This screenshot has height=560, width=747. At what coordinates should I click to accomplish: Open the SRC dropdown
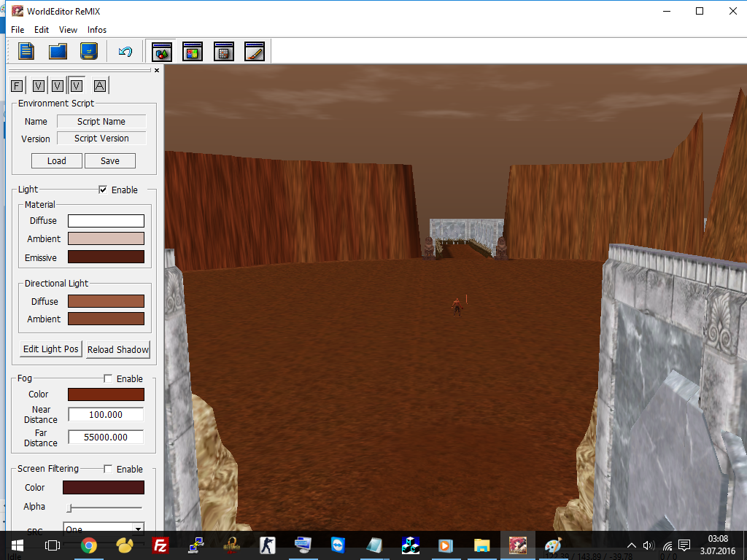point(138,529)
